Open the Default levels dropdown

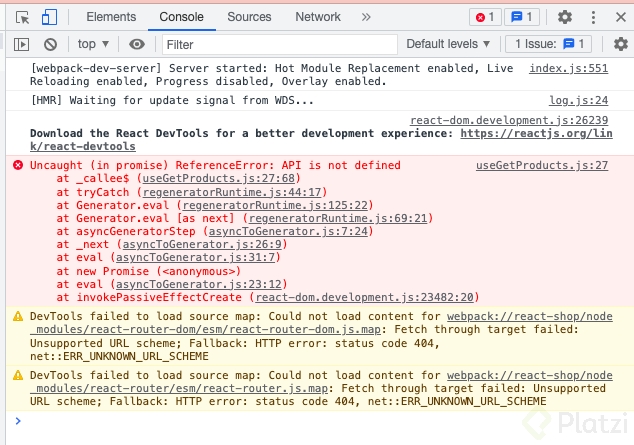pyautogui.click(x=448, y=44)
